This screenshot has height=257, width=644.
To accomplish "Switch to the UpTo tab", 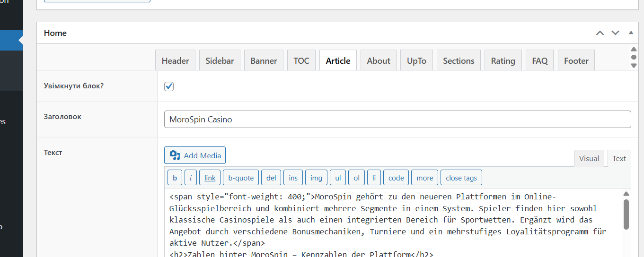I will [x=416, y=60].
